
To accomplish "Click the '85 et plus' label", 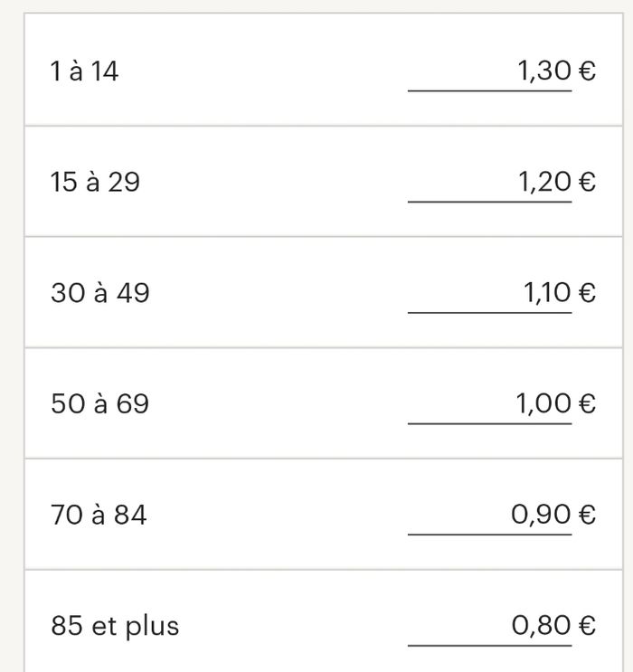I will pos(115,626).
